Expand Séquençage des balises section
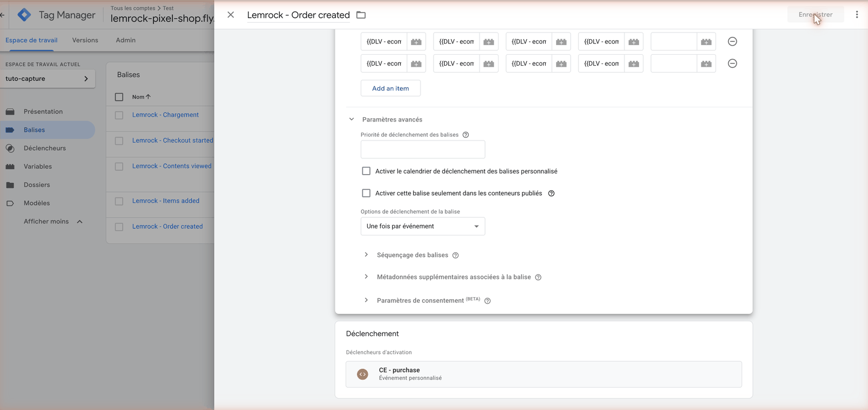Viewport: 868px width, 410px height. (x=366, y=255)
